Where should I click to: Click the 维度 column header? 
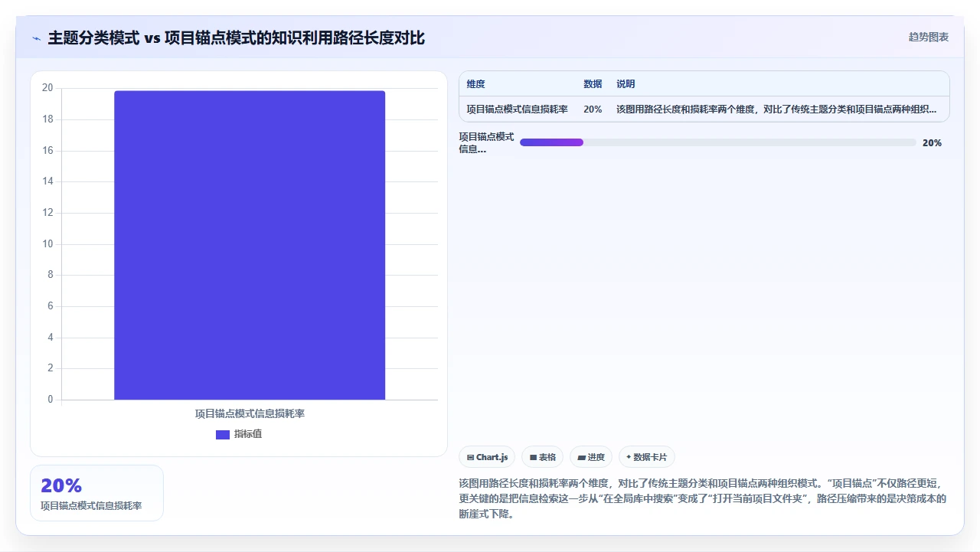click(x=476, y=84)
